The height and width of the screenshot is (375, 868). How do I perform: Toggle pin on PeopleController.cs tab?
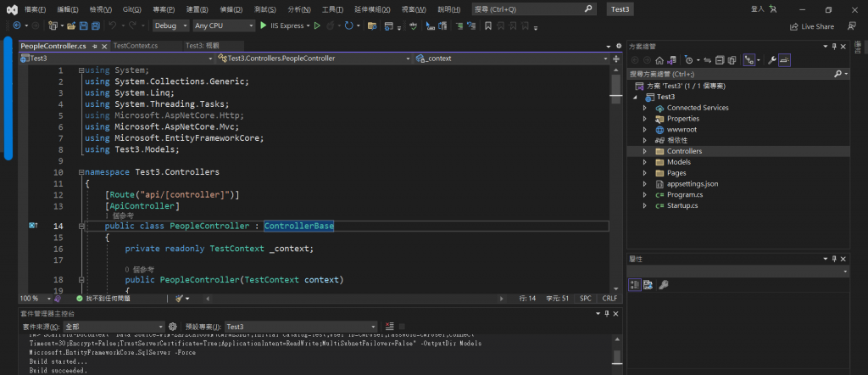93,46
